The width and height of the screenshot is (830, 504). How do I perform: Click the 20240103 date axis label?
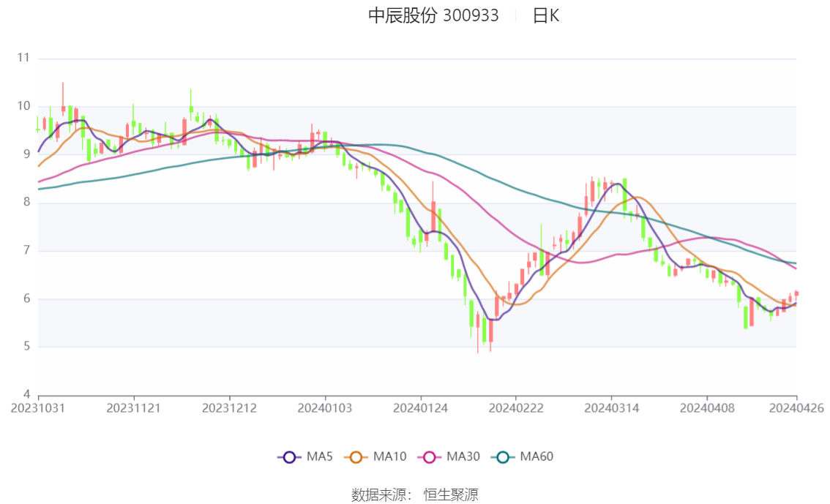point(325,408)
